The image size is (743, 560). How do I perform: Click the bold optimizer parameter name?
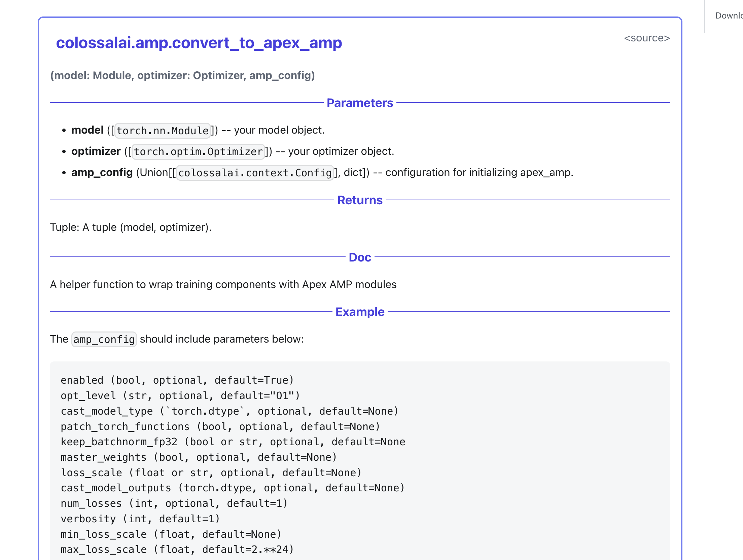96,151
